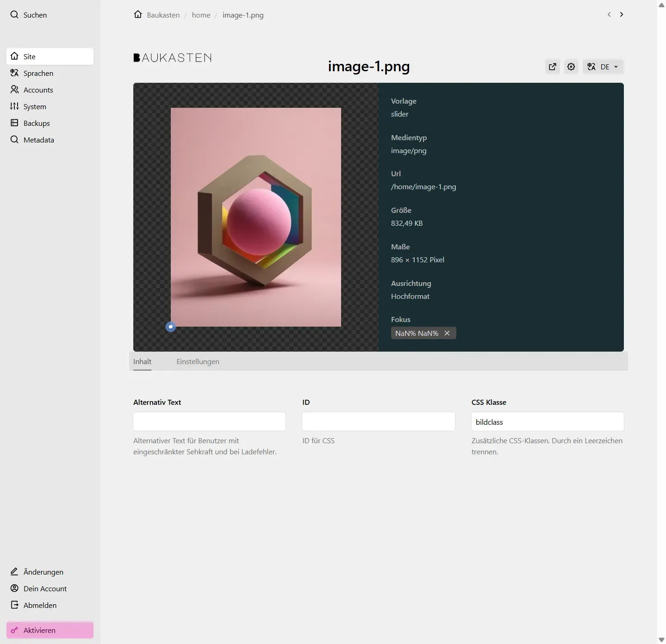666x644 pixels.
Task: Click the Baukasten home icon in breadcrumb
Action: click(x=138, y=15)
